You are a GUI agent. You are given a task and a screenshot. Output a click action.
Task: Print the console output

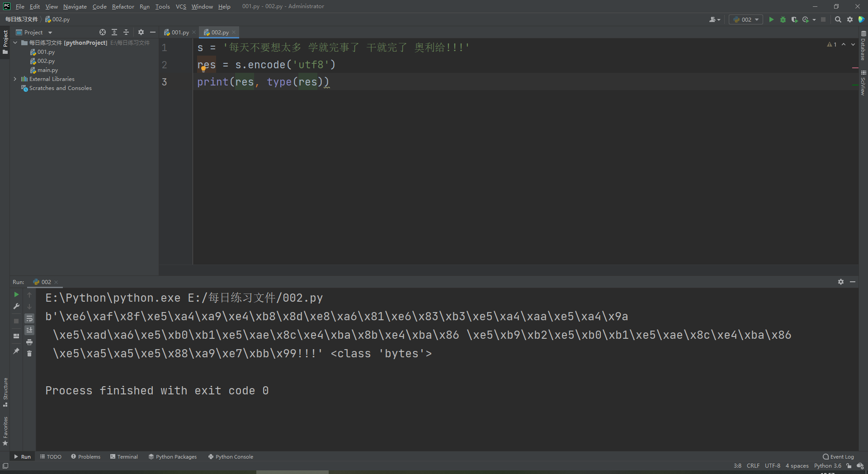point(29,342)
